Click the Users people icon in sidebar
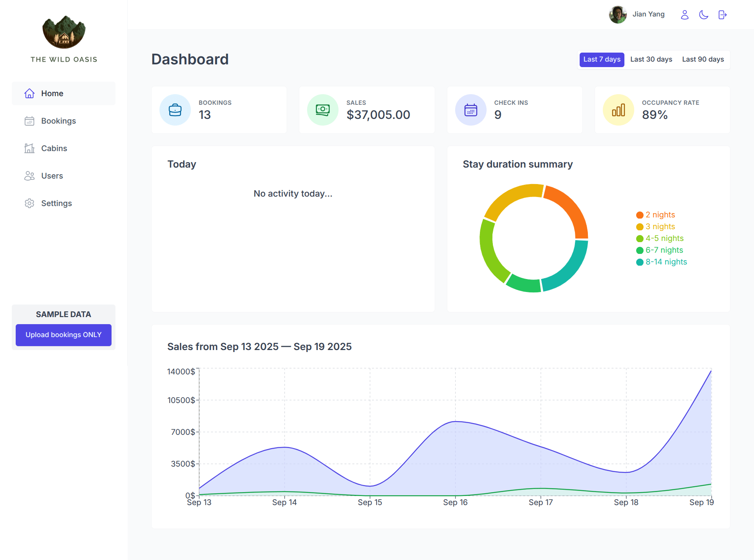 tap(29, 176)
